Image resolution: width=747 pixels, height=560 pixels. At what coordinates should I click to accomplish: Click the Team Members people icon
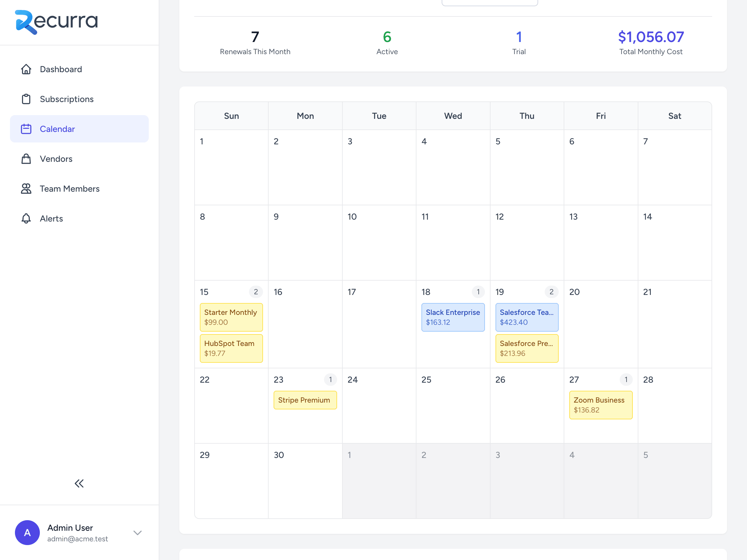click(x=26, y=188)
